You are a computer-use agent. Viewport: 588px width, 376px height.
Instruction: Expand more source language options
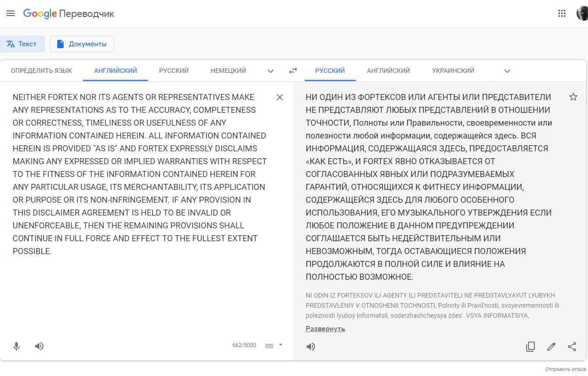pyautogui.click(x=271, y=71)
